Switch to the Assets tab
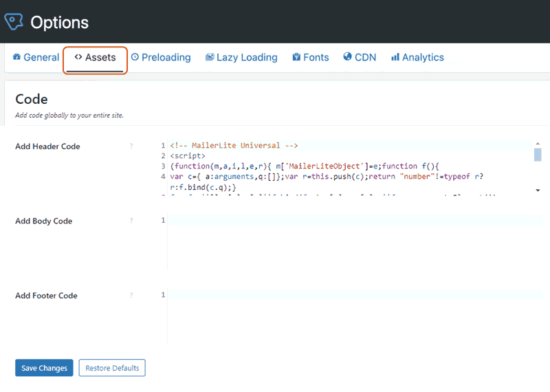550x392 pixels. (x=95, y=58)
